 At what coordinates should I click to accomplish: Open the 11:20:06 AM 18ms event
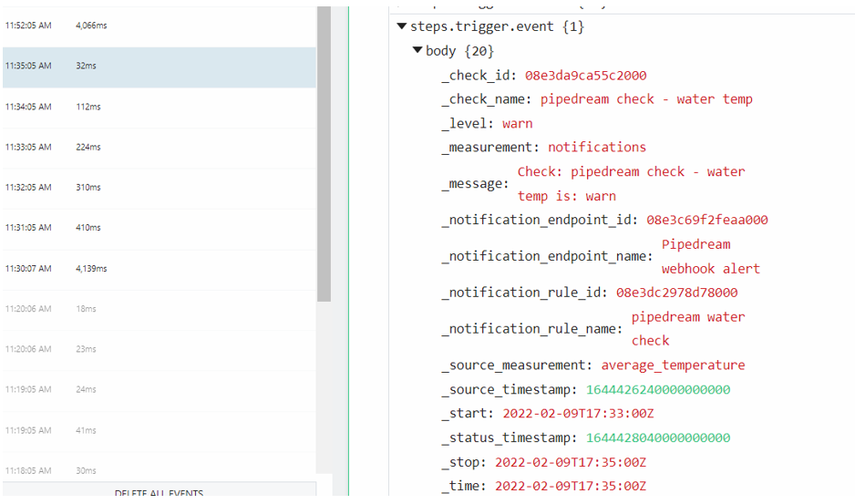coord(160,310)
